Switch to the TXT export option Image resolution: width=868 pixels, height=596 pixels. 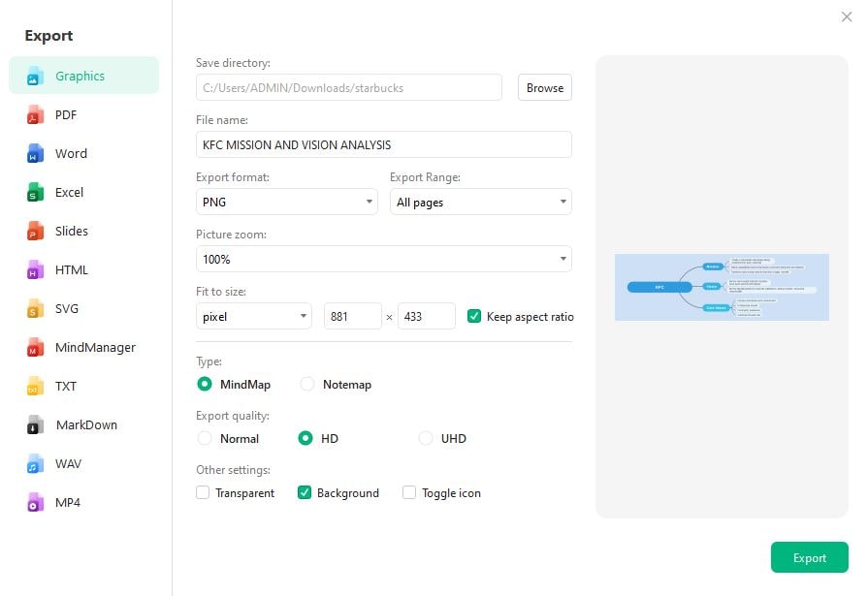[83, 387]
